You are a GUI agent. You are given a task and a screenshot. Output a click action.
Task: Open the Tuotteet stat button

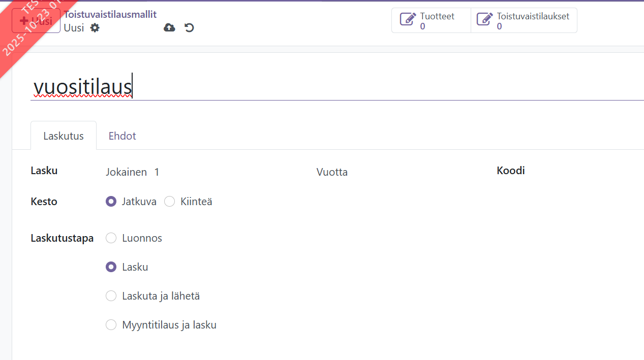tap(431, 21)
